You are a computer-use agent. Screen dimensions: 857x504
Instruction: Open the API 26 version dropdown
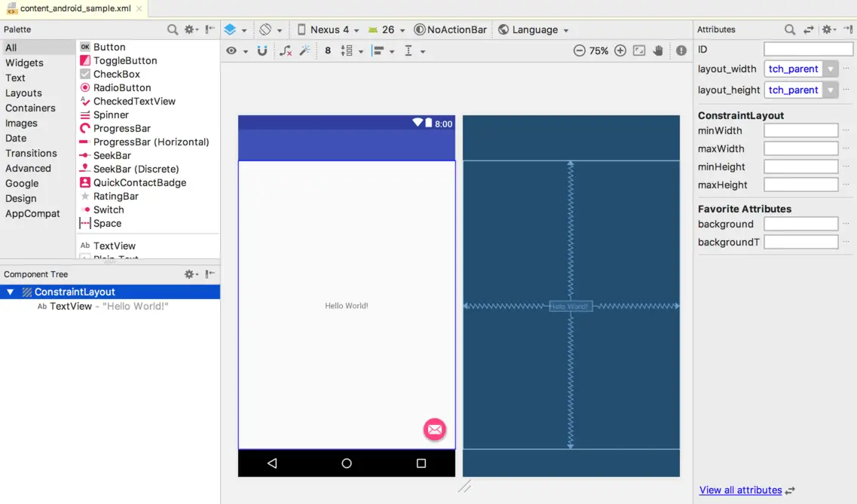click(387, 30)
